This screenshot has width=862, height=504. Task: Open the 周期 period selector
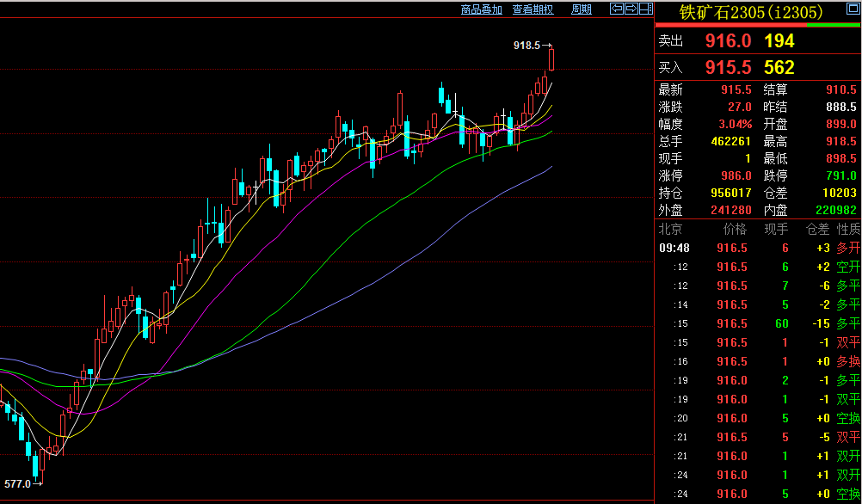pyautogui.click(x=582, y=9)
